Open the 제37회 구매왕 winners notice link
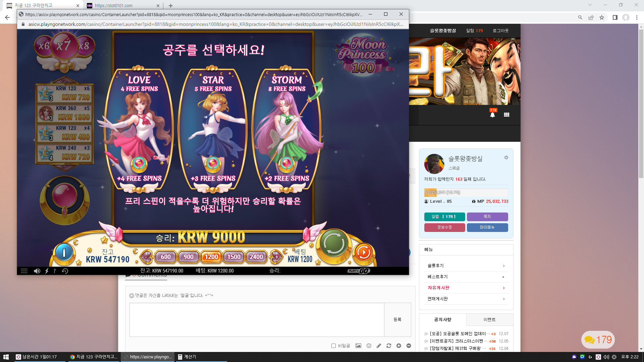644x362 pixels. [458, 349]
